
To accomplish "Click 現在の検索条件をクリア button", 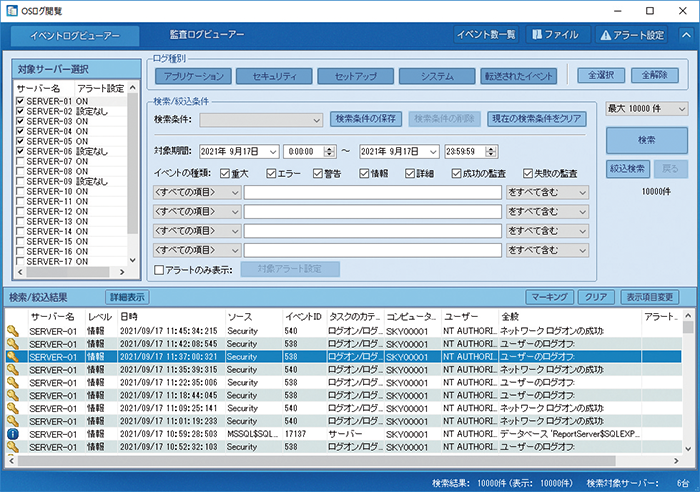I will pos(537,119).
